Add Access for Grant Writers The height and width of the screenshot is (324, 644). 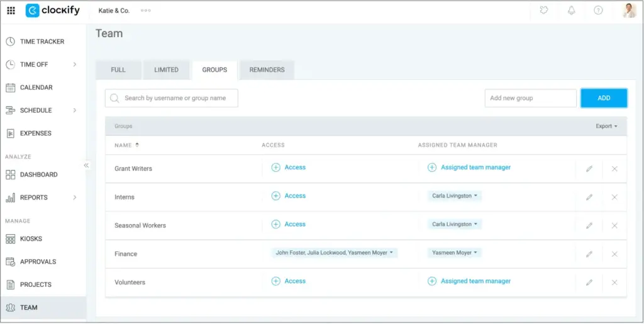289,167
